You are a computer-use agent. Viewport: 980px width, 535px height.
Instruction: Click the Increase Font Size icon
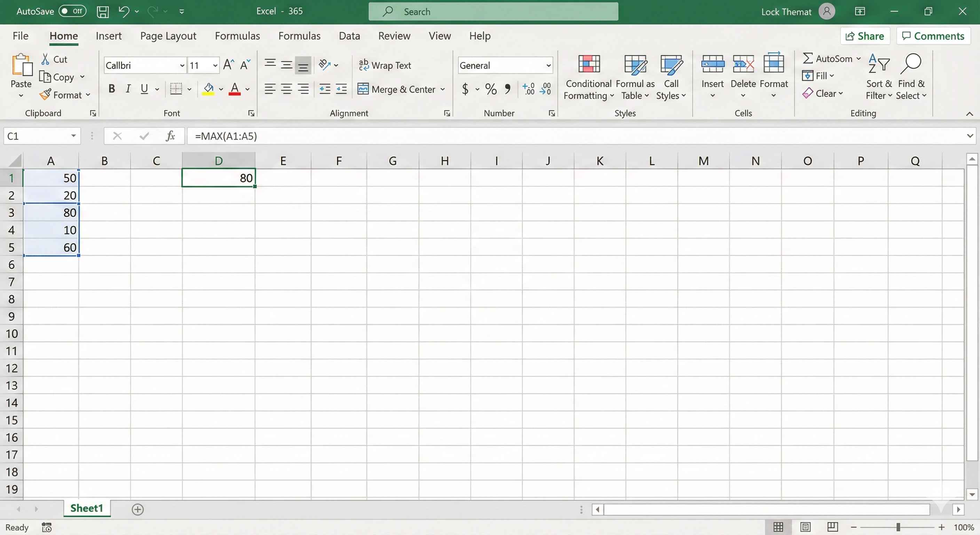[228, 65]
